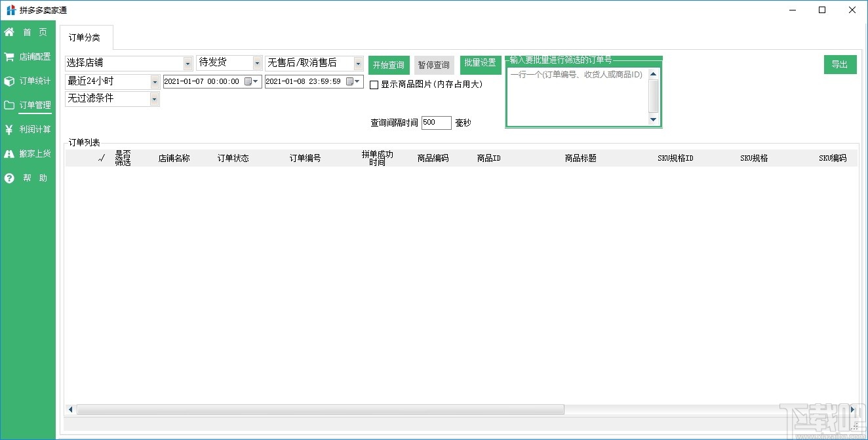Click the home icon in sidebar
Screen dimensions: 868x440
click(9, 32)
